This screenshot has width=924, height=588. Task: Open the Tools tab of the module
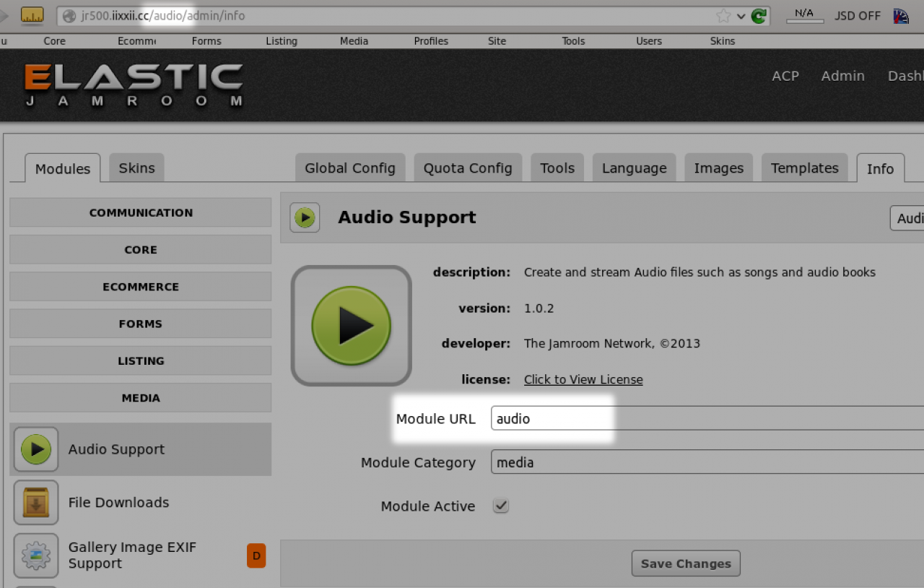click(557, 168)
